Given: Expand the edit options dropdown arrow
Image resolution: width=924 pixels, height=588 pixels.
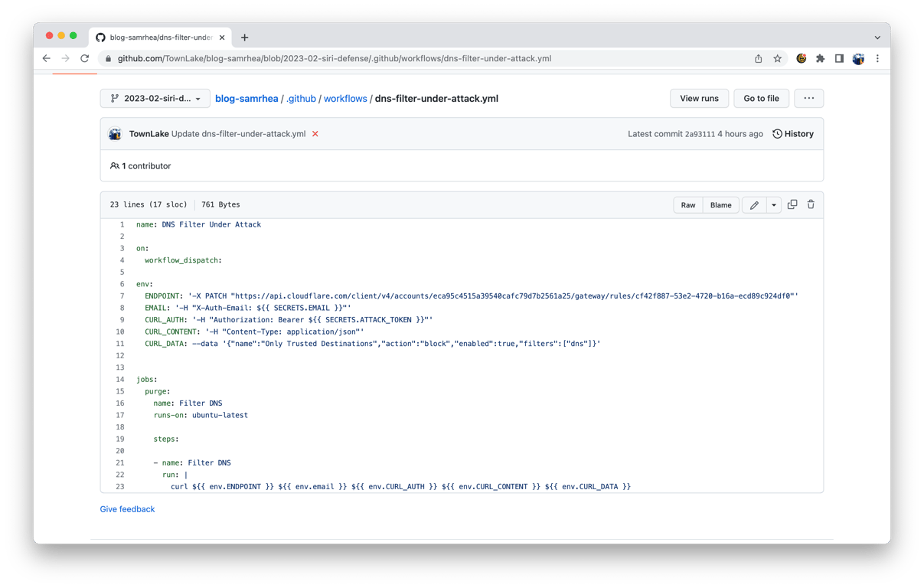Looking at the screenshot, I should (774, 205).
